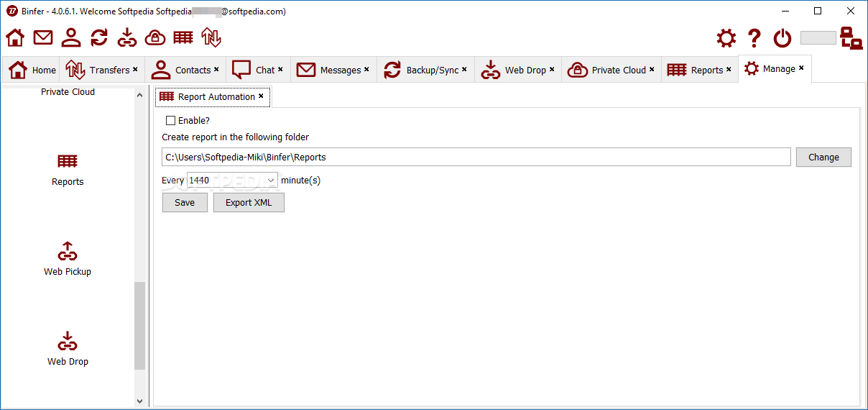Click the Home icon in top toolbar

click(x=15, y=37)
